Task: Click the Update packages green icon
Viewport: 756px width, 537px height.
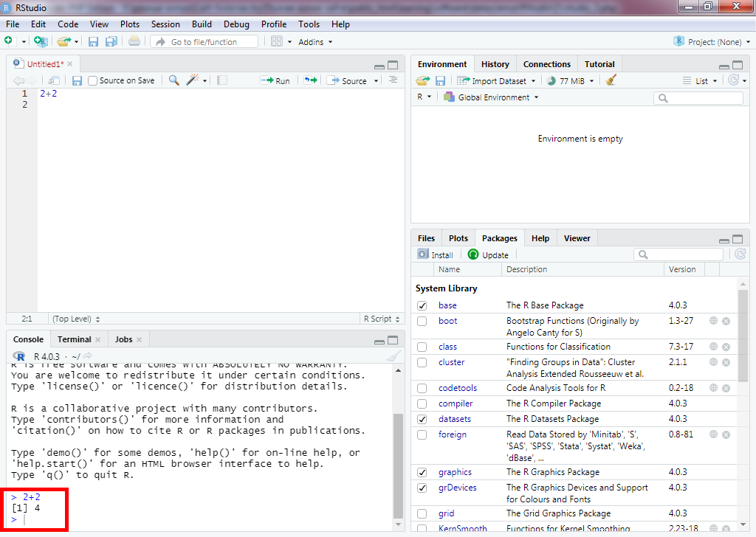Action: pyautogui.click(x=474, y=254)
